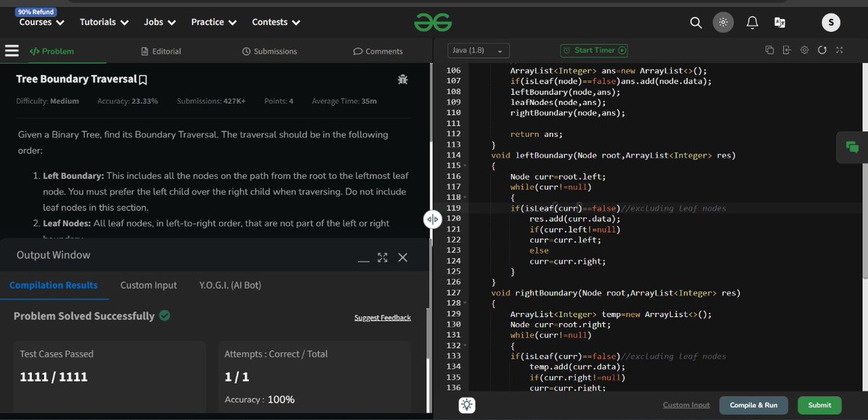The image size is (868, 420).
Task: Click the Start Timer button
Action: [594, 51]
